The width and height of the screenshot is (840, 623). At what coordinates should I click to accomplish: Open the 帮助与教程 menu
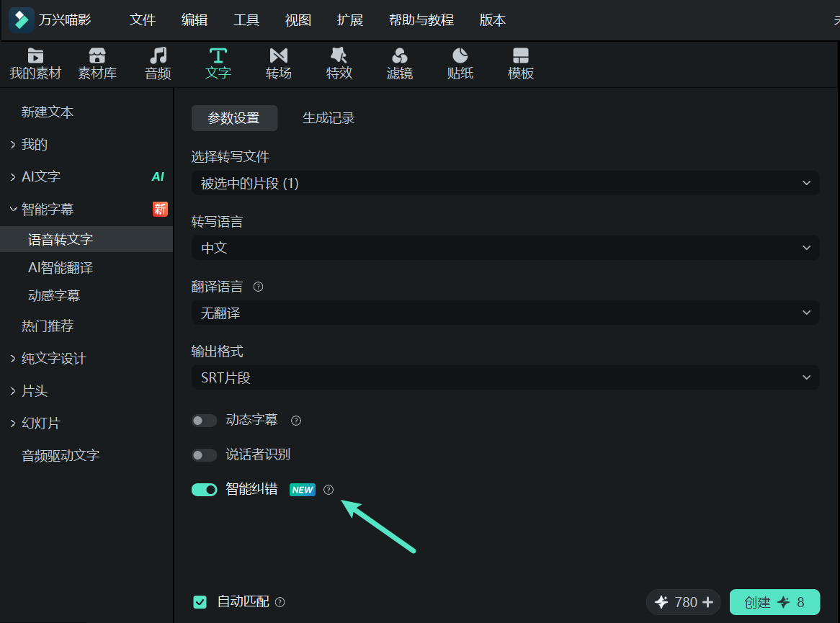pyautogui.click(x=421, y=20)
